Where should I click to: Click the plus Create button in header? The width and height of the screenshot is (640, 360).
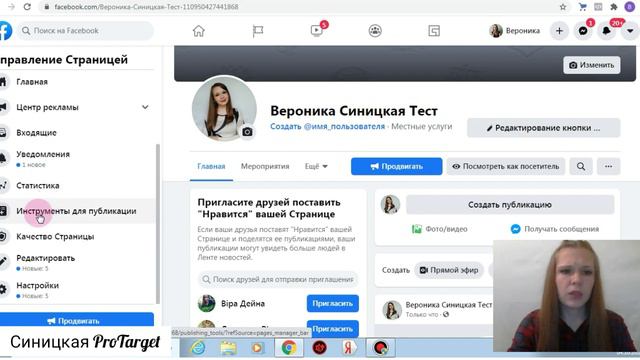559,31
